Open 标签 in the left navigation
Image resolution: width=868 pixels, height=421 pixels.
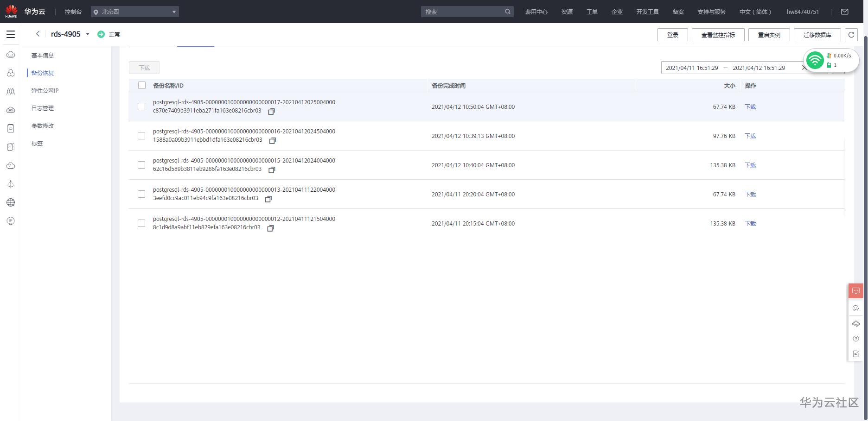click(37, 143)
